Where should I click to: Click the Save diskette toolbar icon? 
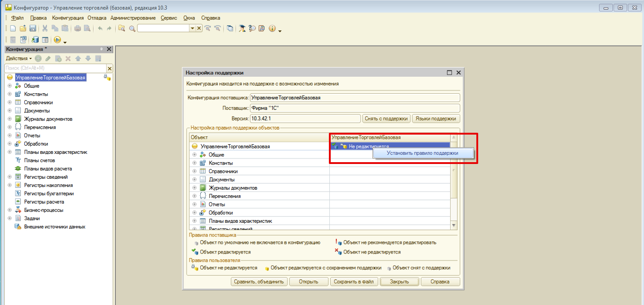tap(33, 28)
